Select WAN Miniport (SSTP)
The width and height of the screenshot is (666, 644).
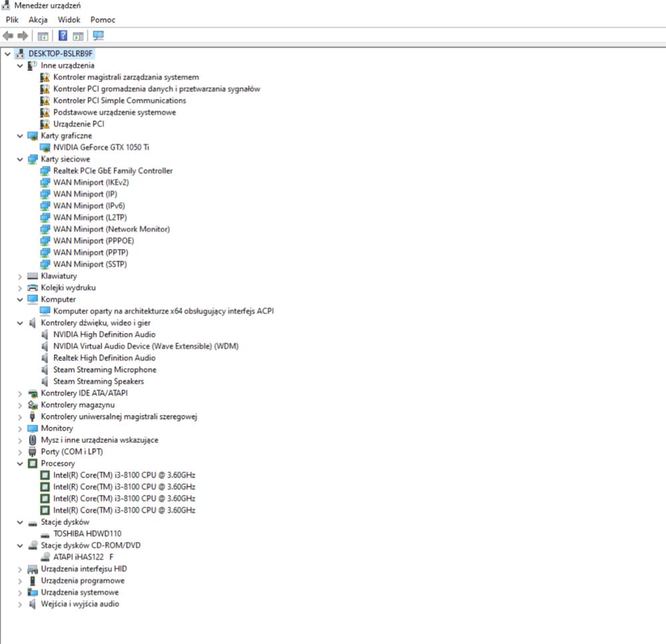[90, 264]
